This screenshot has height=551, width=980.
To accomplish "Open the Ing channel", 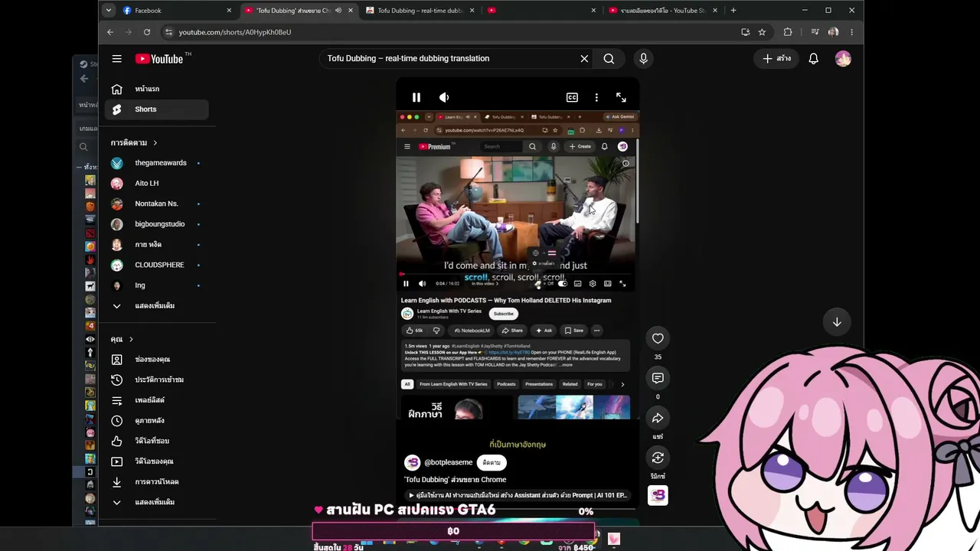I will [x=157, y=285].
